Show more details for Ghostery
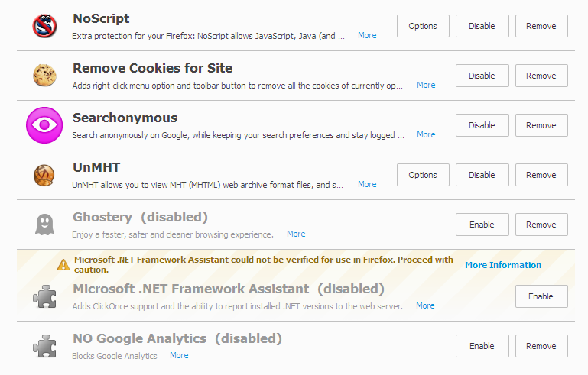The image size is (588, 375). [296, 234]
